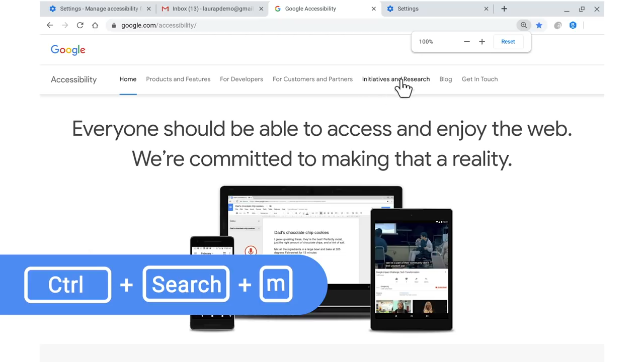Viewport: 644px width, 362px height.
Task: Reload the page with the refresh icon
Action: [80, 25]
